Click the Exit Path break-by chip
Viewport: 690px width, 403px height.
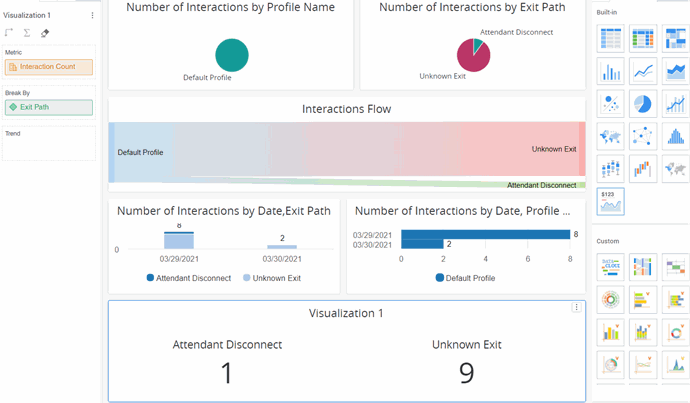pyautogui.click(x=49, y=107)
